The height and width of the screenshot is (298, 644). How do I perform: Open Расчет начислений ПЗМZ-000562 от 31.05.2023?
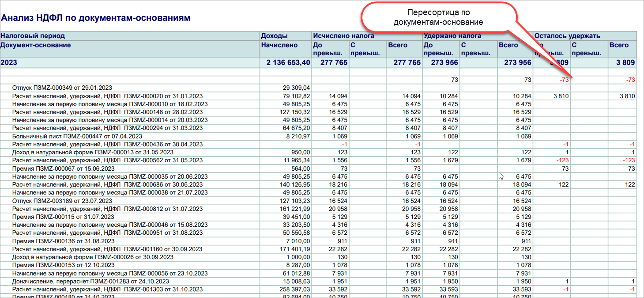pyautogui.click(x=107, y=160)
